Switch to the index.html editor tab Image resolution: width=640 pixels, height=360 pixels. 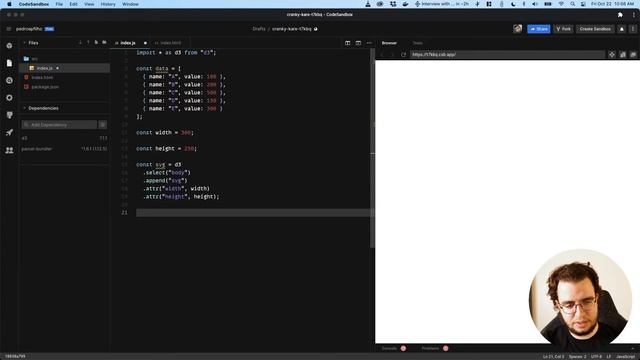pyautogui.click(x=170, y=43)
